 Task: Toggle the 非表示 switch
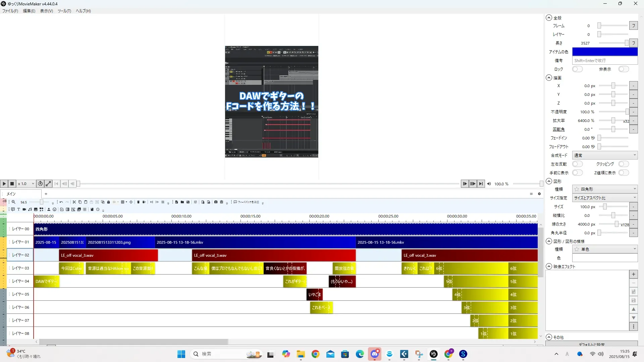(624, 69)
